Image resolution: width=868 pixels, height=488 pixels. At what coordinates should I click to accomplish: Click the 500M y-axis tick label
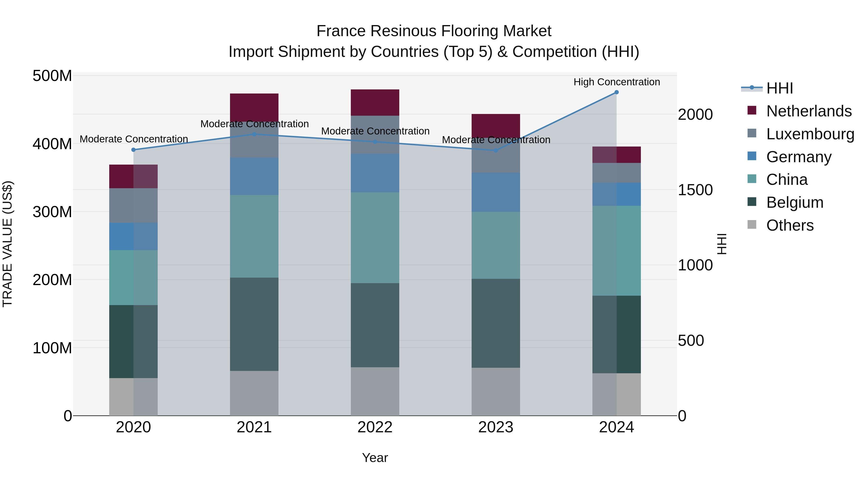point(52,76)
